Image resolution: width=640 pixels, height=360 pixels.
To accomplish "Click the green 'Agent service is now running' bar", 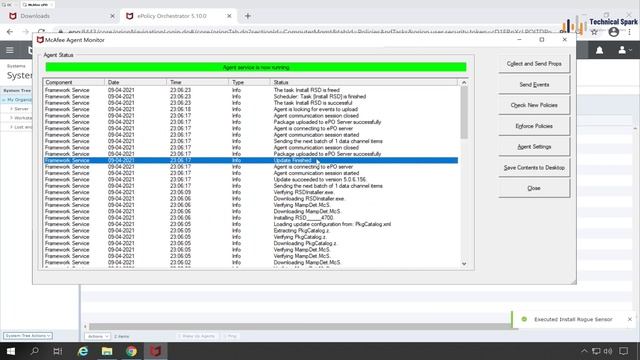I will click(256, 67).
